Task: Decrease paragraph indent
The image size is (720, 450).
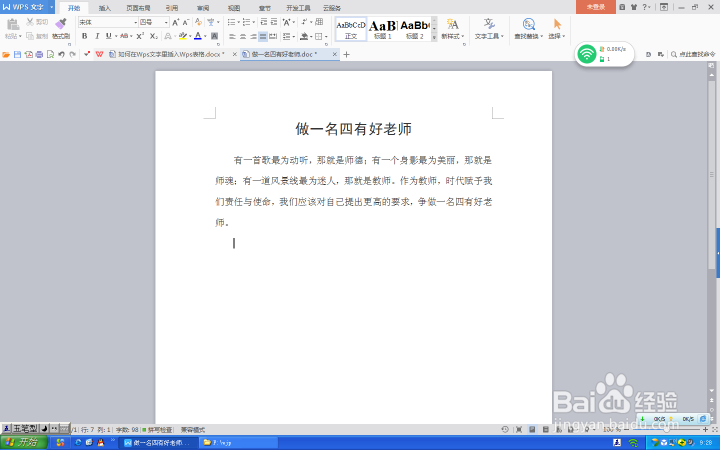Action: [x=264, y=22]
